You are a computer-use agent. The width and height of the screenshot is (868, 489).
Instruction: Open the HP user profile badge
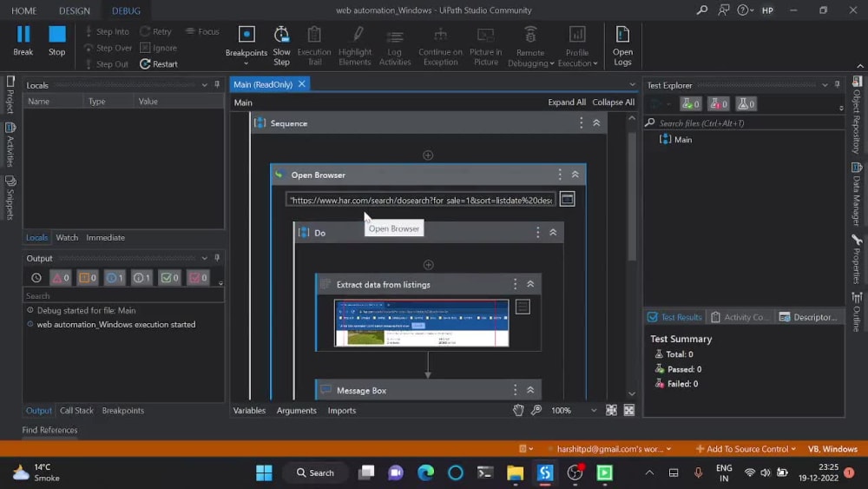click(767, 10)
